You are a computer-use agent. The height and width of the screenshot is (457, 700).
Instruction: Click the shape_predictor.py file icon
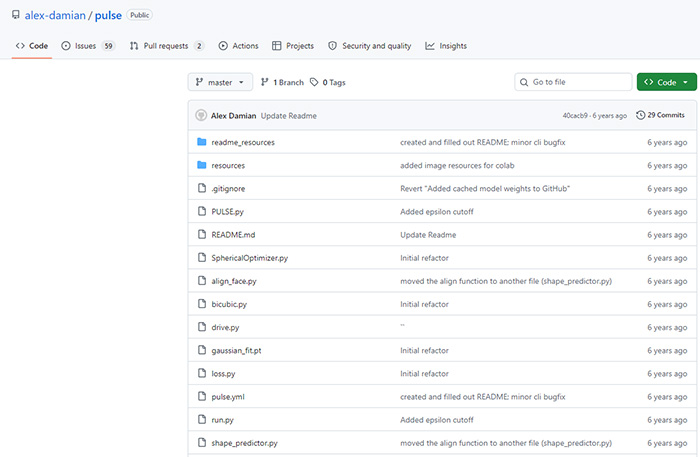(x=202, y=443)
